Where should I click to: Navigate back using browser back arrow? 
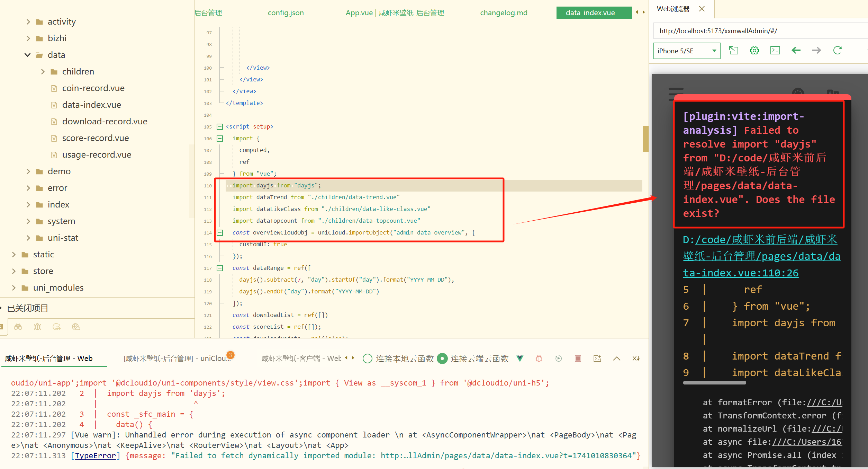[796, 51]
